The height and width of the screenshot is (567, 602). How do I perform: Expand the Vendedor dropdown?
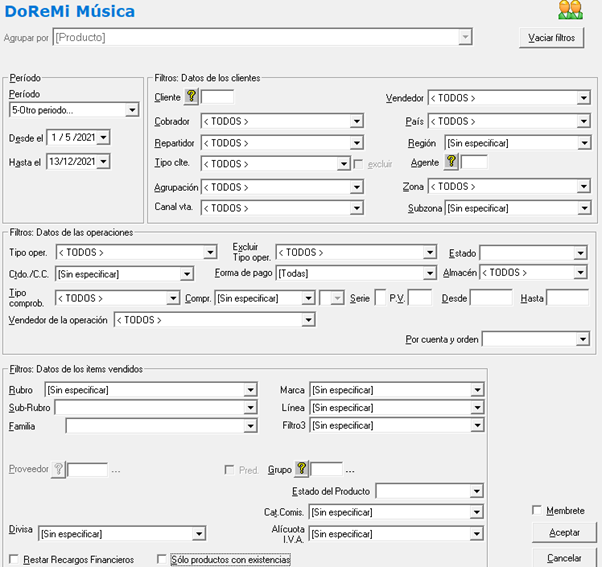tap(583, 98)
